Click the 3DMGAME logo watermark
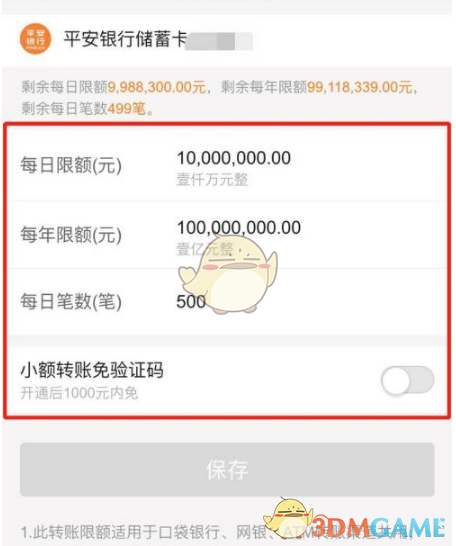The image size is (456, 546). (x=379, y=528)
